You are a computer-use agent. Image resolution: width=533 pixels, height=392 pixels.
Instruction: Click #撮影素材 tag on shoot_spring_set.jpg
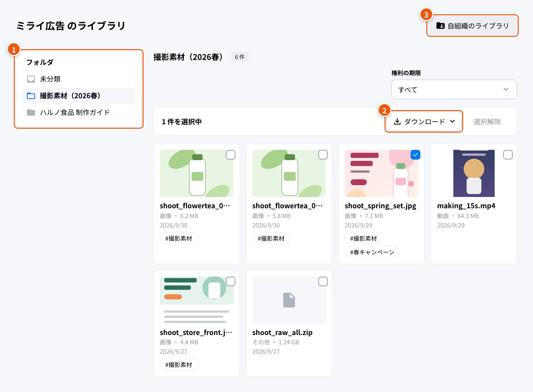364,238
